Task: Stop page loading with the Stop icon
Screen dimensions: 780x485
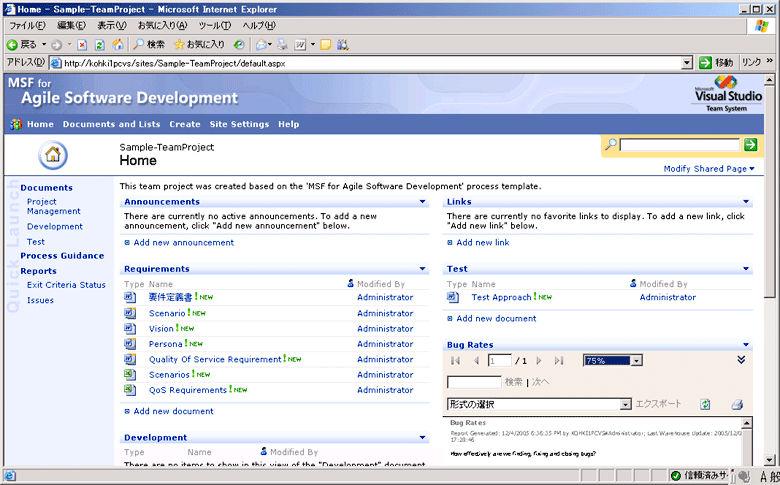Action: pyautogui.click(x=82, y=45)
